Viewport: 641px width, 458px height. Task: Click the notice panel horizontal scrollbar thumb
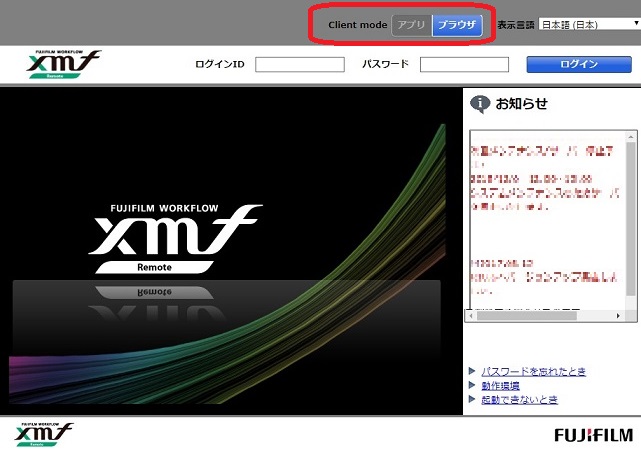527,316
